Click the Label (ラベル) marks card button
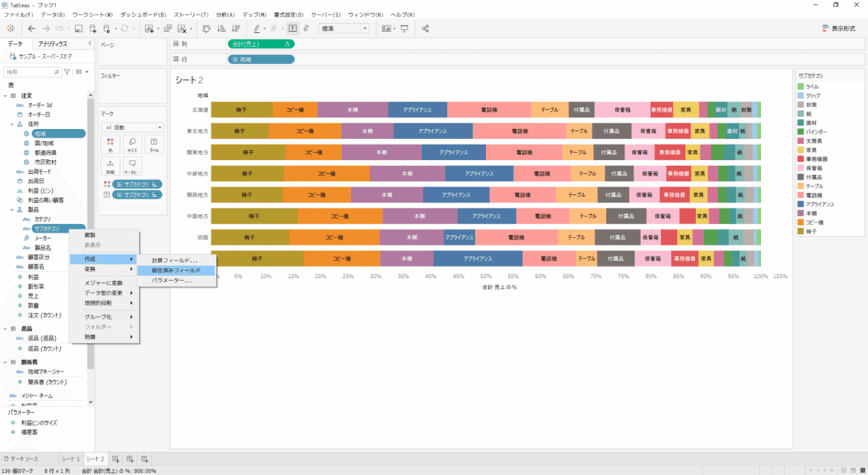868x475 pixels. click(x=154, y=144)
